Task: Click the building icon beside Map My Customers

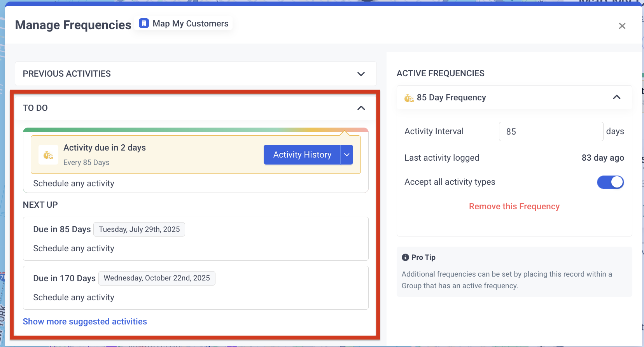Action: (144, 23)
